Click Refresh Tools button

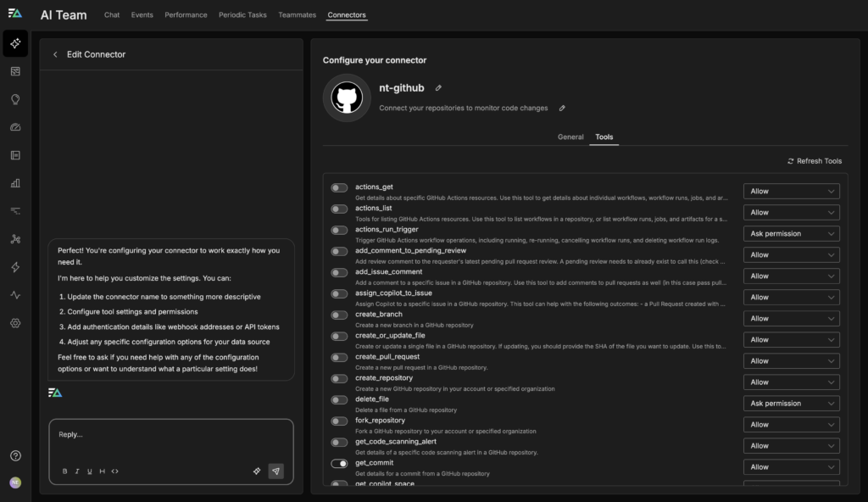click(x=814, y=161)
